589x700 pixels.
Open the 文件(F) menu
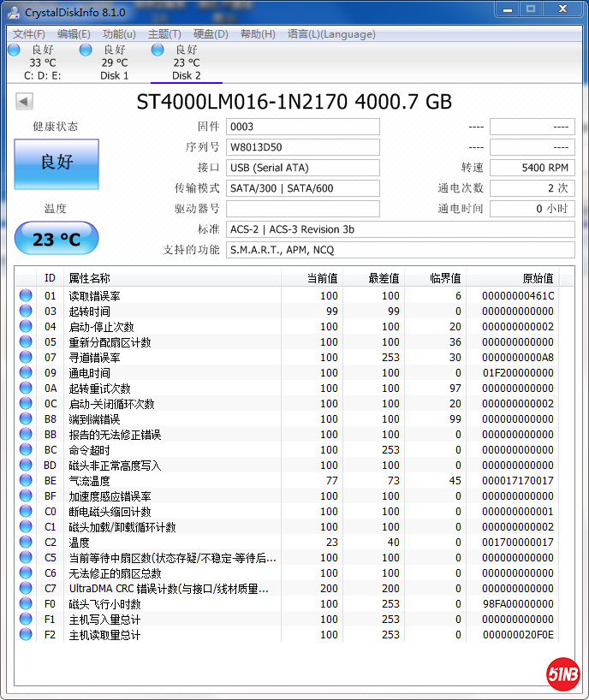point(29,34)
